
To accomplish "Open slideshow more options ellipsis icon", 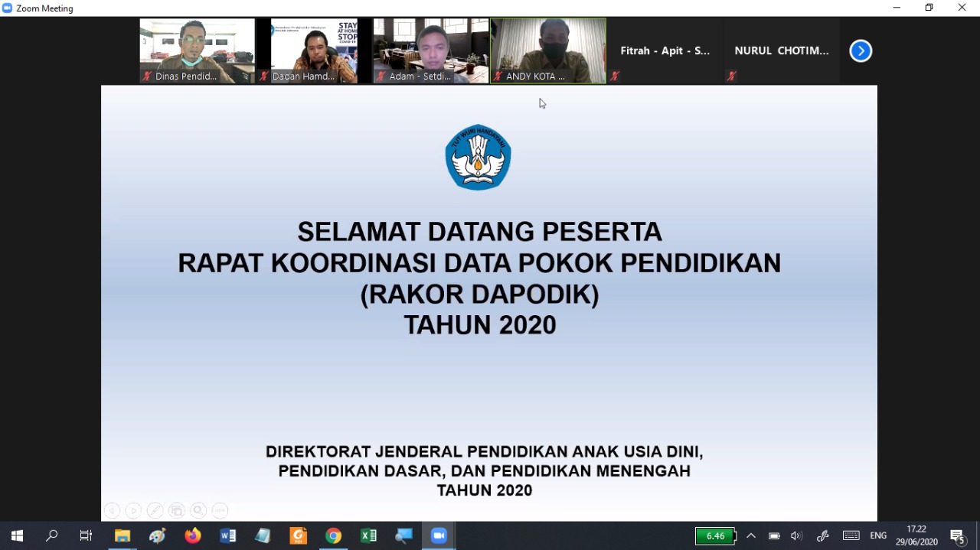I will pyautogui.click(x=220, y=510).
